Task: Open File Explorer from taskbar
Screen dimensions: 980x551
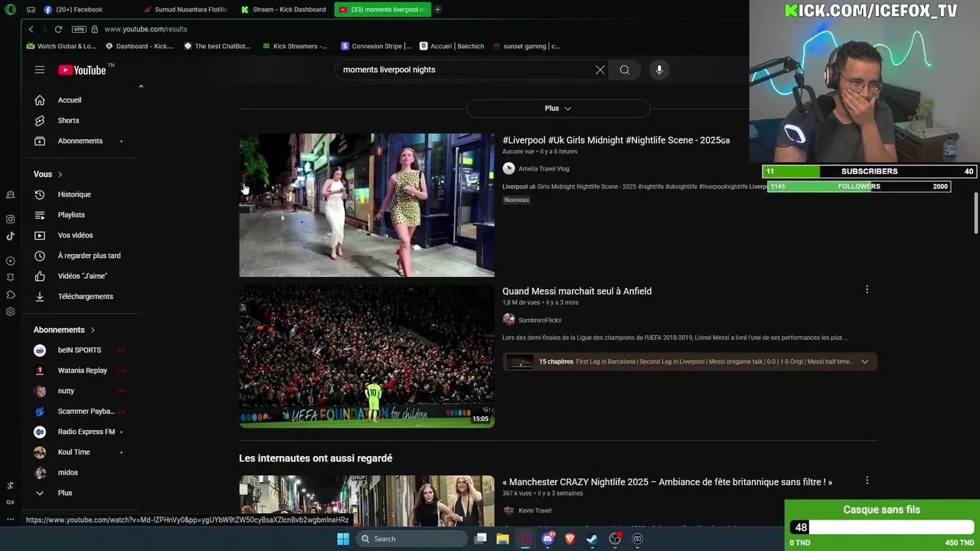Action: tap(502, 539)
